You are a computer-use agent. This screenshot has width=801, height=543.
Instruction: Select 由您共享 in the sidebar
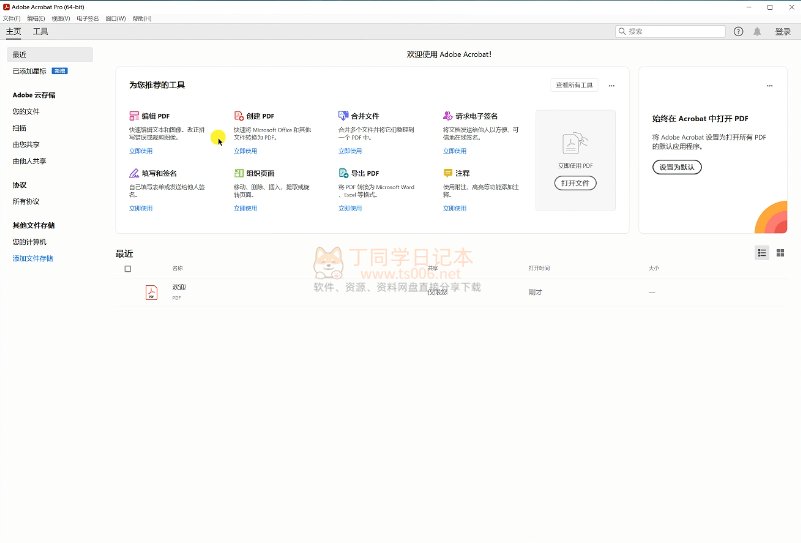[26, 145]
